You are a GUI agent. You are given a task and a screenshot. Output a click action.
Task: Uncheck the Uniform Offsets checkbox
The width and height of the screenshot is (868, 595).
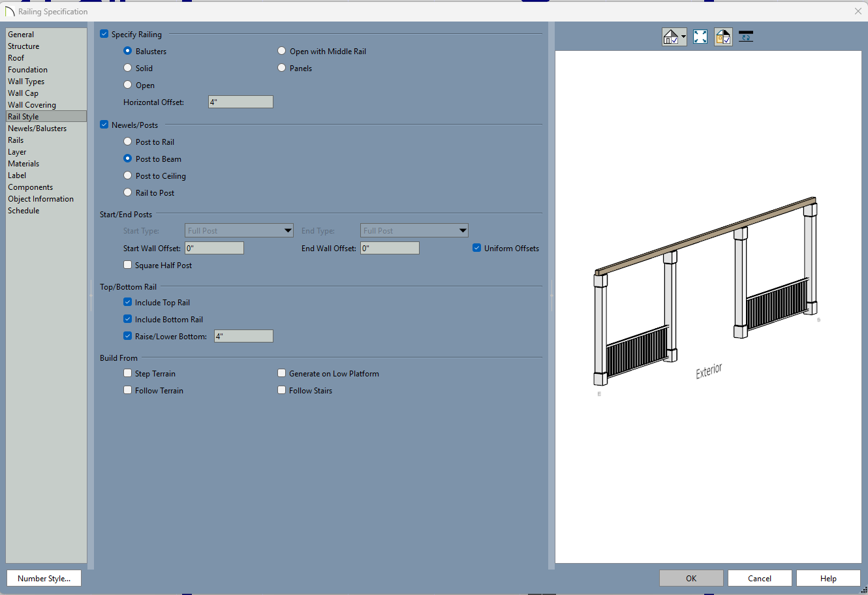coord(477,248)
